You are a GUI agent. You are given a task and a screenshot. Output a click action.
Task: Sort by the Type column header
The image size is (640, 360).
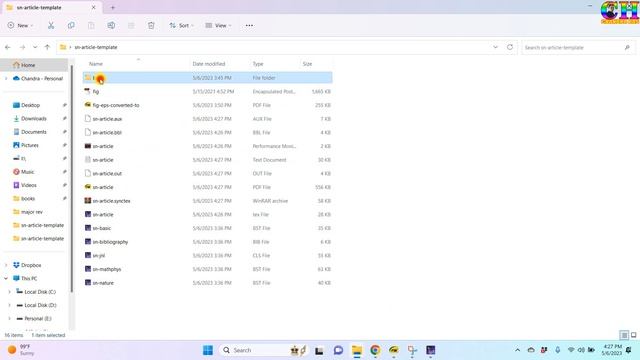[258, 64]
